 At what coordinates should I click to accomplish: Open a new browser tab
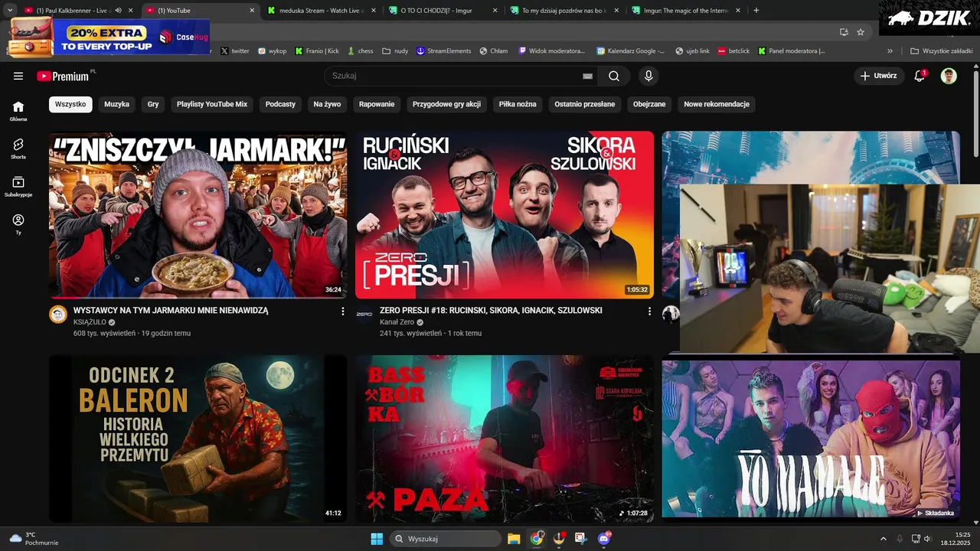click(756, 10)
